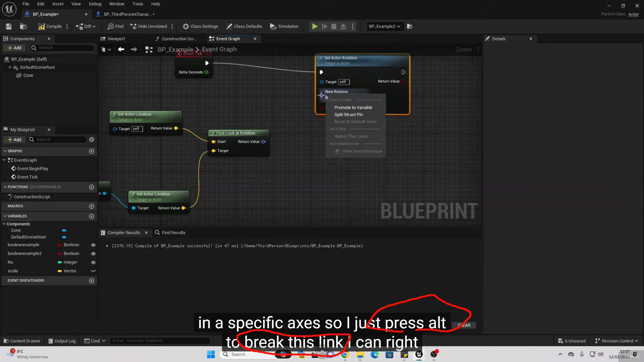Toggle closed eye for scale vector variable
This screenshot has height=362, width=644.
point(93,271)
